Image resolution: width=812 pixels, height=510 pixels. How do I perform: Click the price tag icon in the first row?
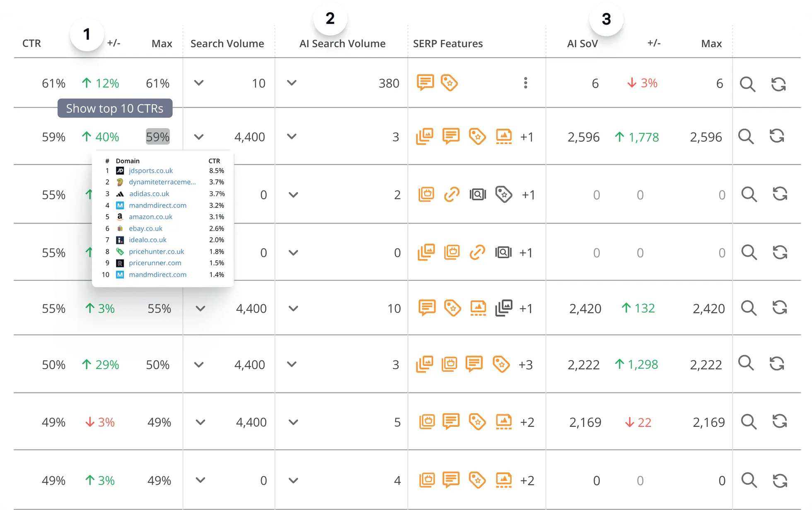[449, 83]
